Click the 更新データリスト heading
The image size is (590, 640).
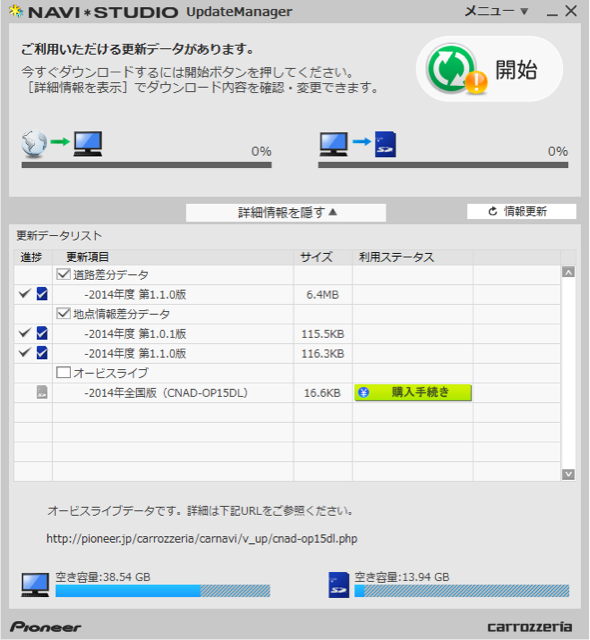coord(59,236)
